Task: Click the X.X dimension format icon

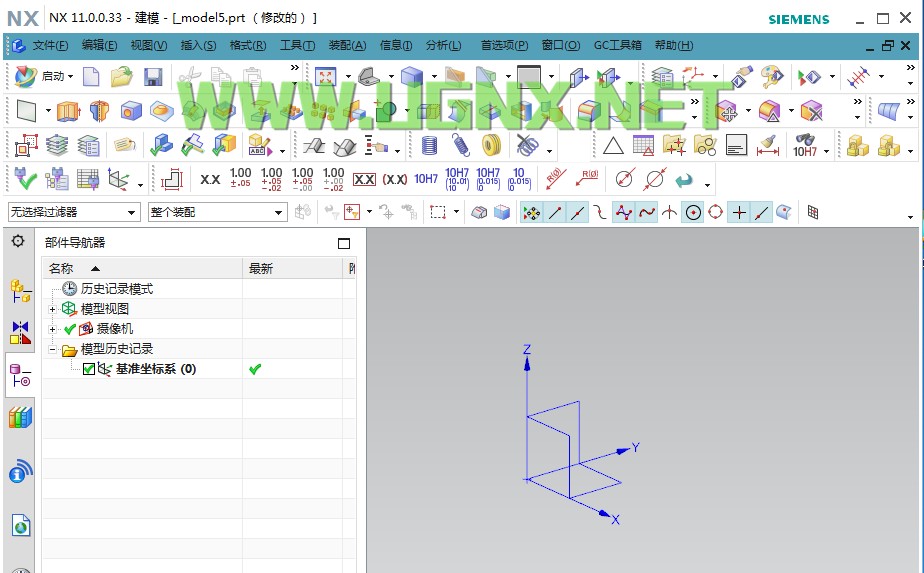Action: tap(210, 179)
